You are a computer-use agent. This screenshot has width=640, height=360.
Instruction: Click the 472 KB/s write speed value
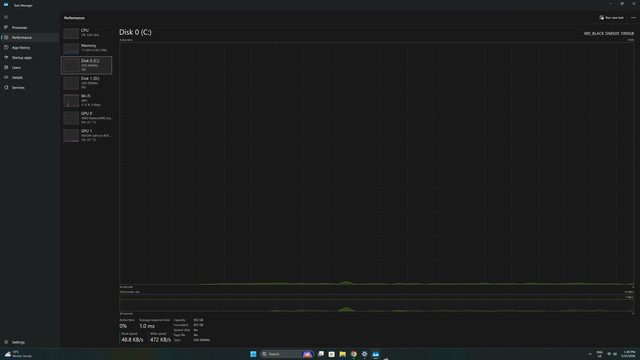pyautogui.click(x=160, y=340)
